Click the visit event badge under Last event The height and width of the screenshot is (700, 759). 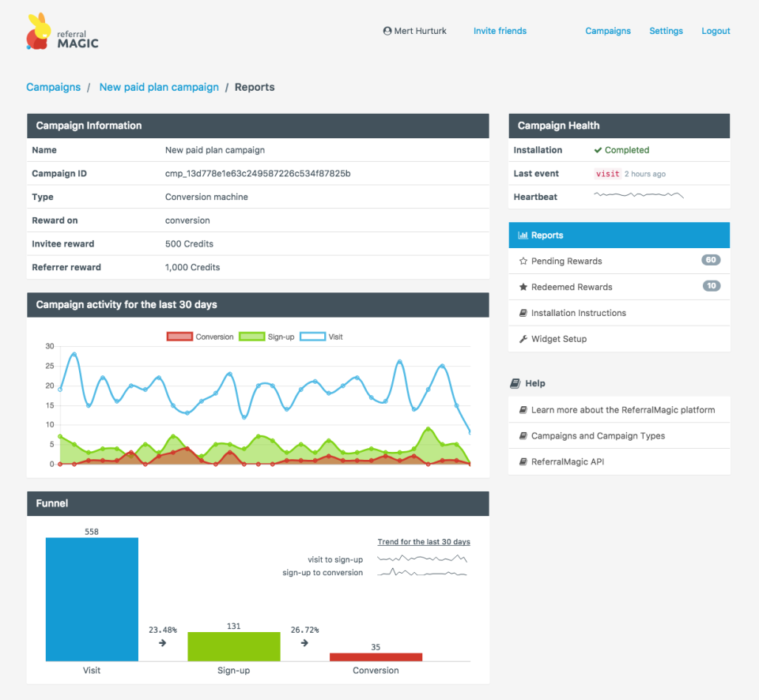[x=607, y=173]
